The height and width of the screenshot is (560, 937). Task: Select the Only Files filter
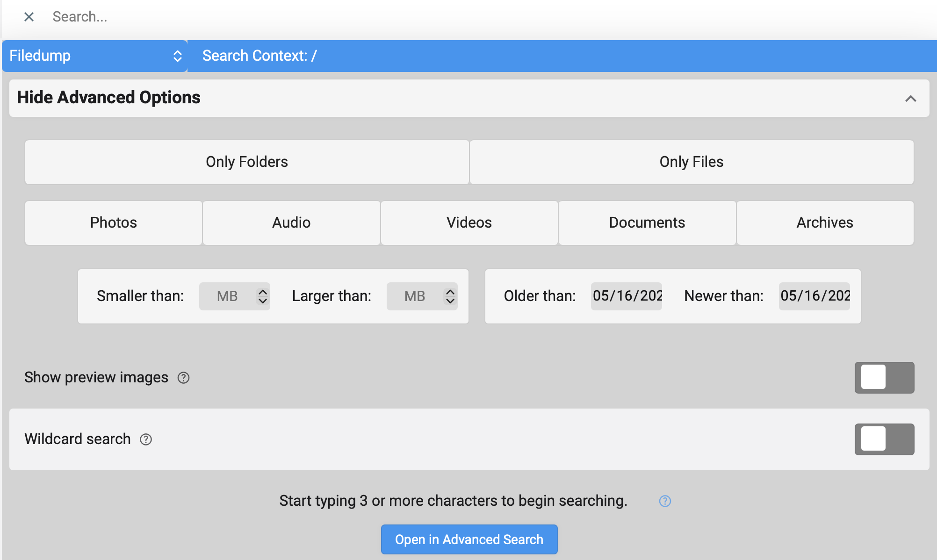coord(692,162)
